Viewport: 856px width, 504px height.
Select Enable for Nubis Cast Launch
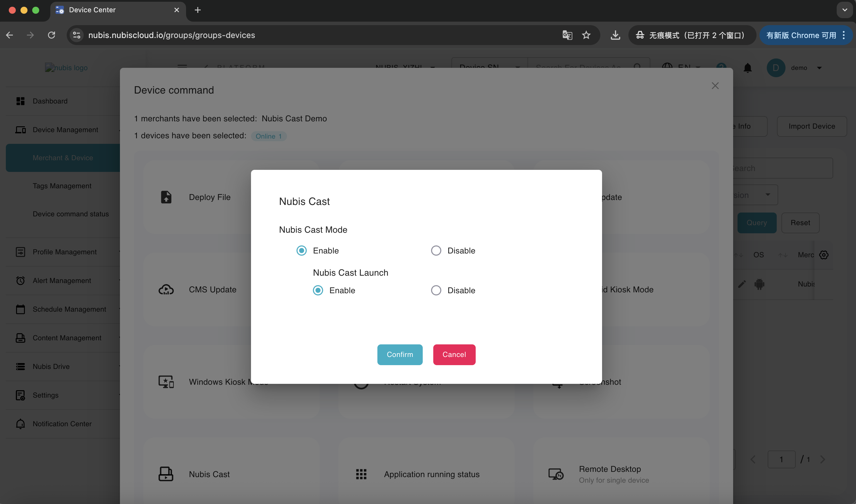318,290
